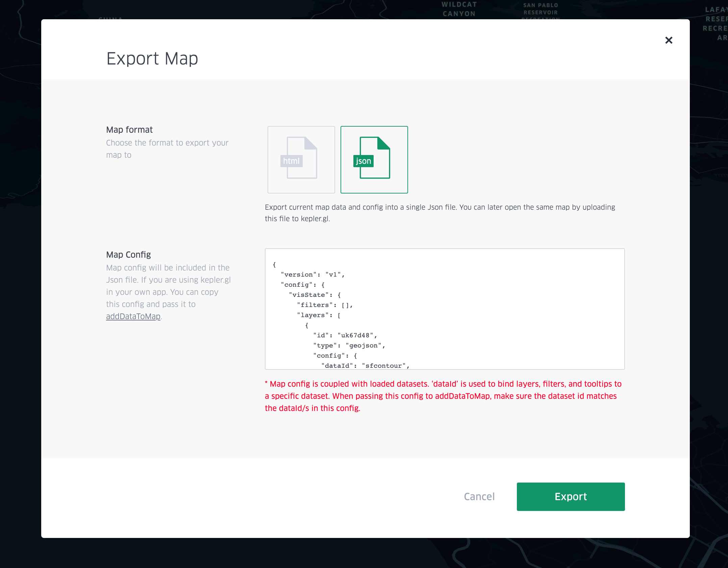Click the Export Map dialog title
The width and height of the screenshot is (728, 568).
coord(152,59)
